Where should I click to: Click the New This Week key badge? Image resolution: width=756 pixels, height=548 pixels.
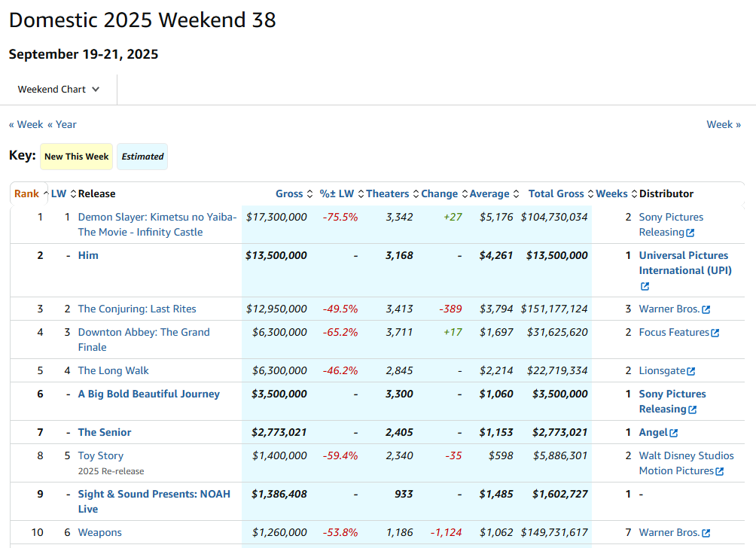point(76,157)
